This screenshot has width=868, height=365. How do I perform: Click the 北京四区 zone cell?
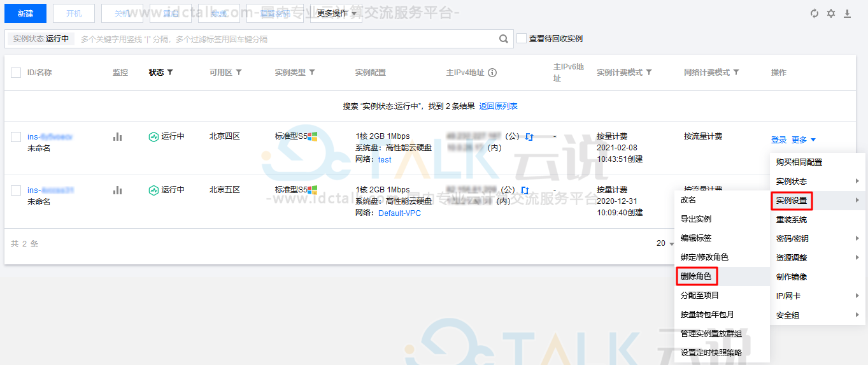225,136
